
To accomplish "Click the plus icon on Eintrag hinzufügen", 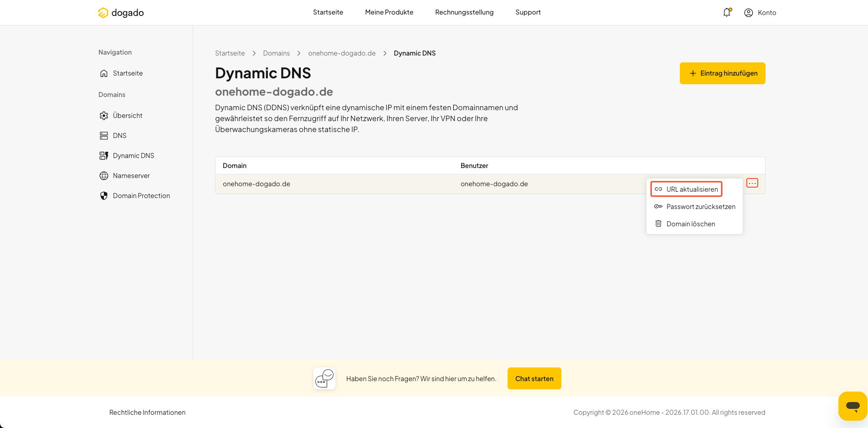I will coord(693,73).
